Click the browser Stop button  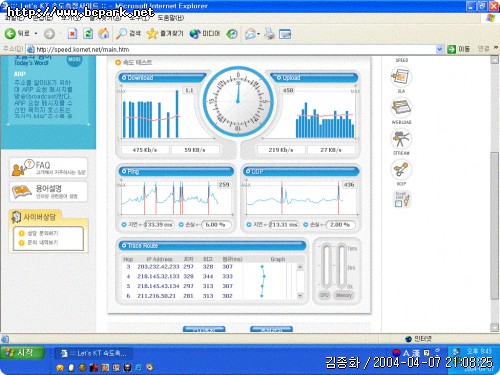click(72, 33)
